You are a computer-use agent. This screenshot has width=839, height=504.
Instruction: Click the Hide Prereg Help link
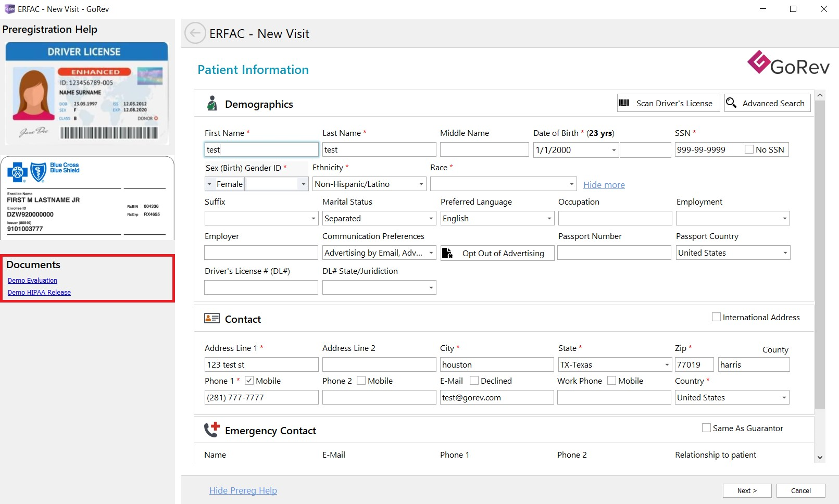(x=243, y=490)
